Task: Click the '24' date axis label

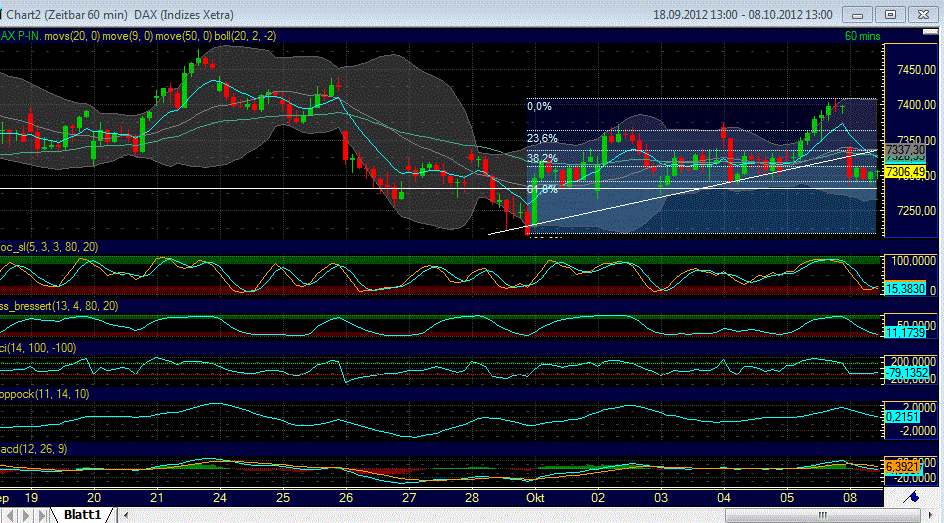Action: [x=220, y=498]
